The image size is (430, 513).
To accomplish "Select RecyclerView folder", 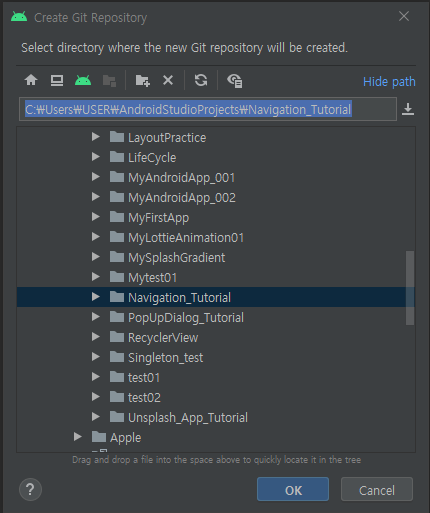I will [163, 338].
